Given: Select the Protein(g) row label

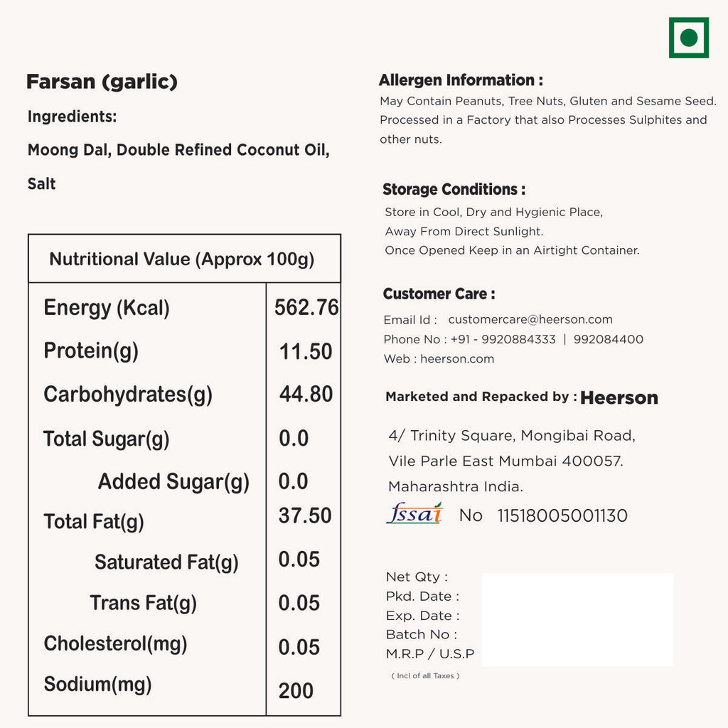Looking at the screenshot, I should (91, 350).
